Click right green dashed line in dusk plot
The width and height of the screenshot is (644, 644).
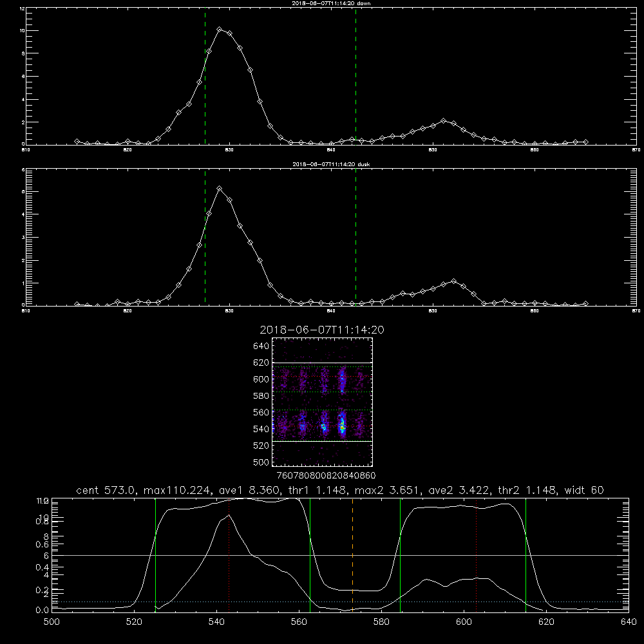coord(355,238)
